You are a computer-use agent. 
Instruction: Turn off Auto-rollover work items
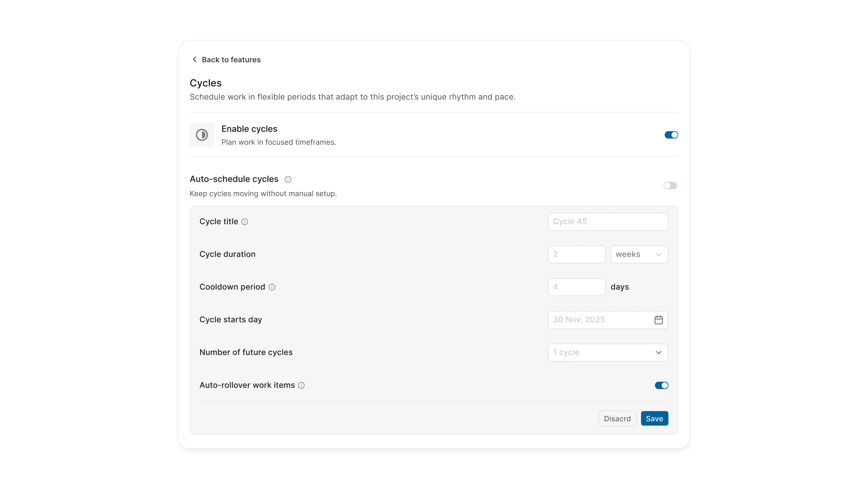coord(661,385)
